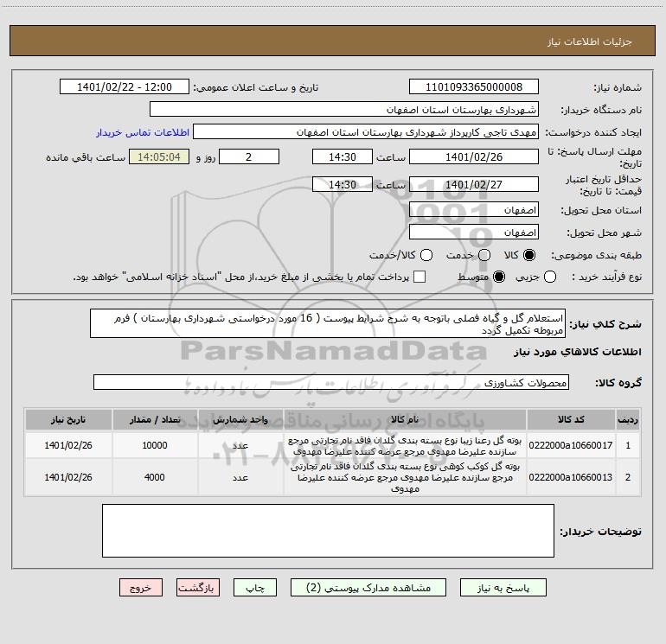Select the کالا radio button

[529, 255]
